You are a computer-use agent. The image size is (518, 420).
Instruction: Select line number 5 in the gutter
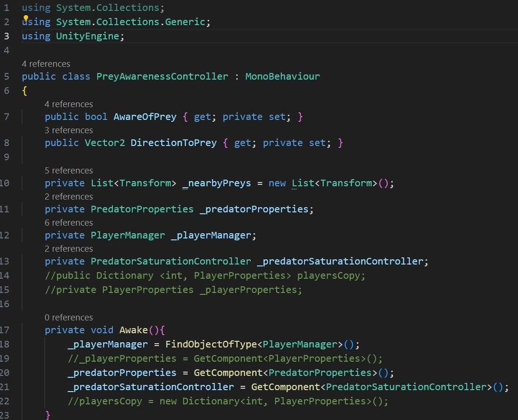click(6, 76)
